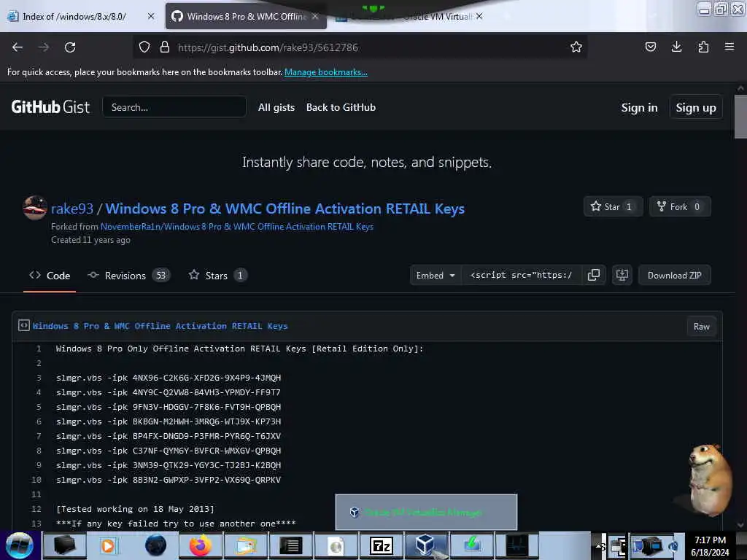Switch to the Oracle VM VirtualBox tab
747x560 pixels.
click(410, 16)
